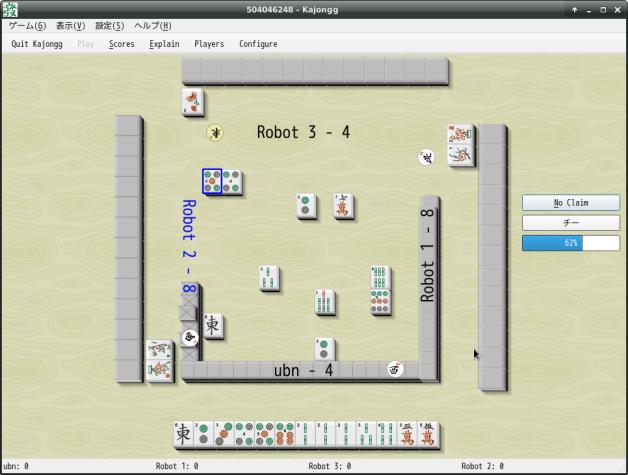Click the blue 'Robot 2 - 8' label
Viewport: 628px width, 475px height.
[x=189, y=246]
